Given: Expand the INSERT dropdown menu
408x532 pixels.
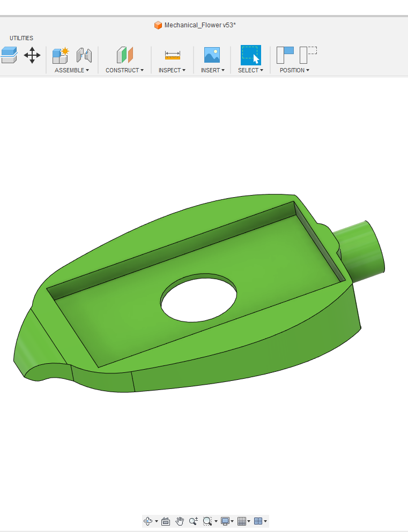Looking at the screenshot, I should coord(213,70).
